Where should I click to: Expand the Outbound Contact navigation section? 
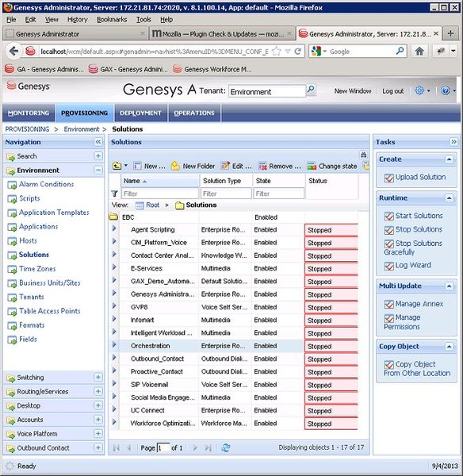pyautogui.click(x=98, y=447)
